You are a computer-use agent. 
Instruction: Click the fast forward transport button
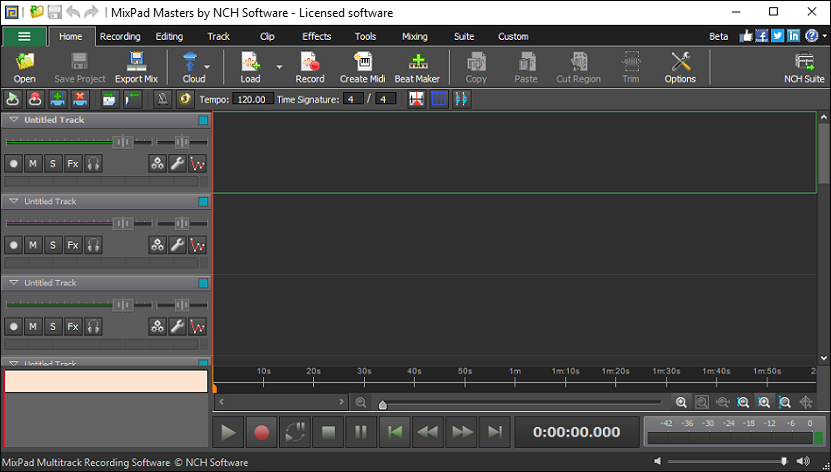pos(461,432)
